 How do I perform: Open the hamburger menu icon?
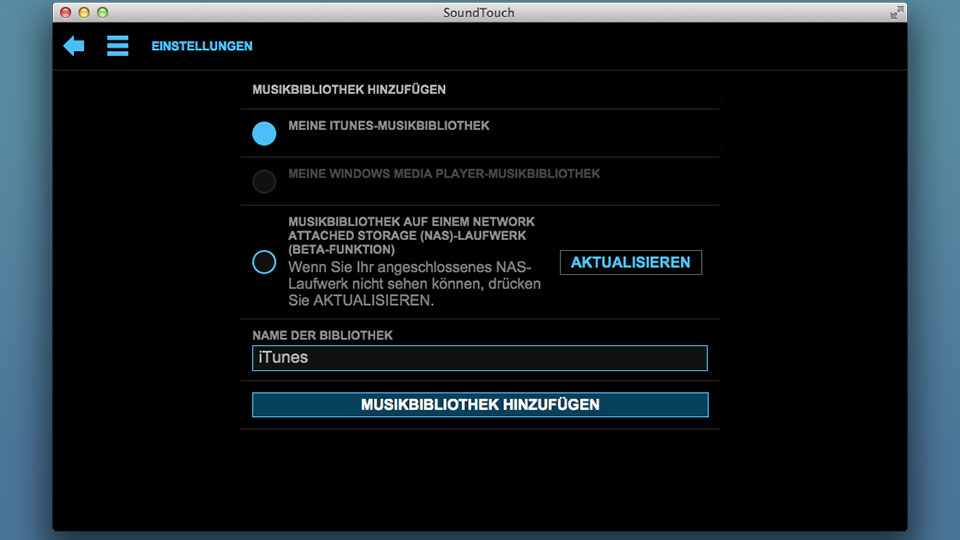coord(118,46)
